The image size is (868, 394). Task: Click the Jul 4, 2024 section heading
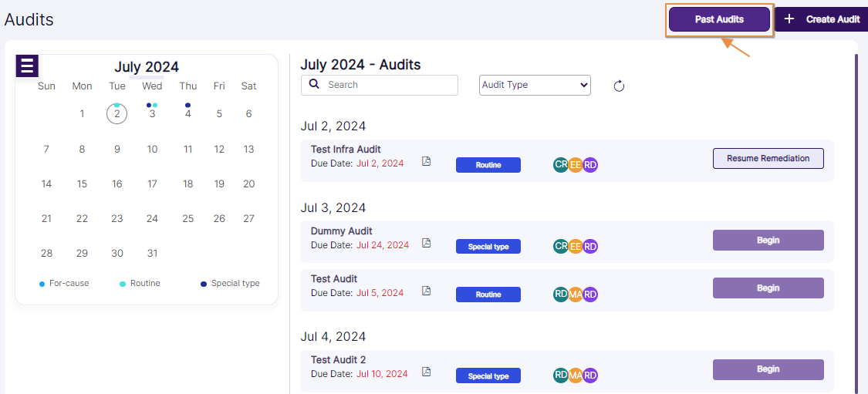pyautogui.click(x=333, y=336)
